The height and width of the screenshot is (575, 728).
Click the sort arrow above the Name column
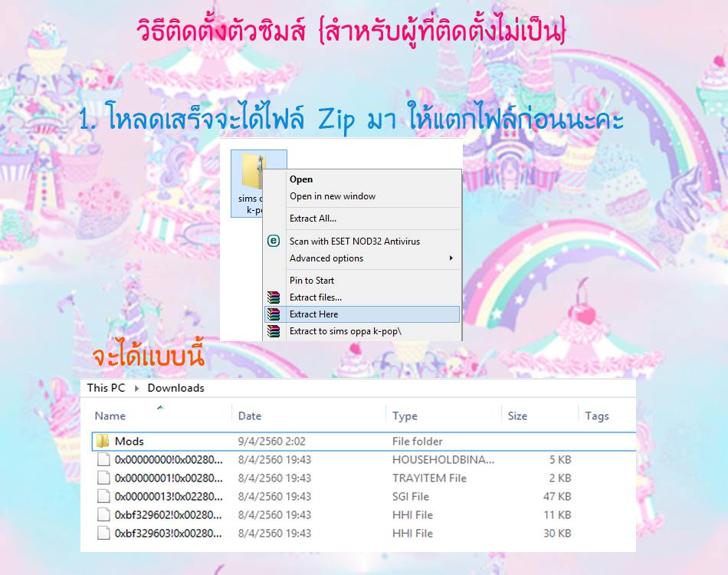[x=160, y=407]
